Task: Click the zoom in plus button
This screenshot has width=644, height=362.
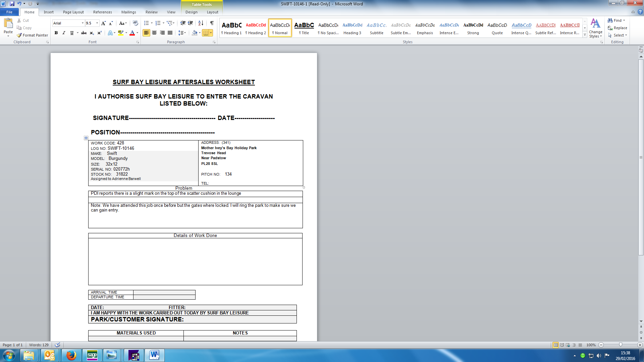Action: click(x=640, y=345)
